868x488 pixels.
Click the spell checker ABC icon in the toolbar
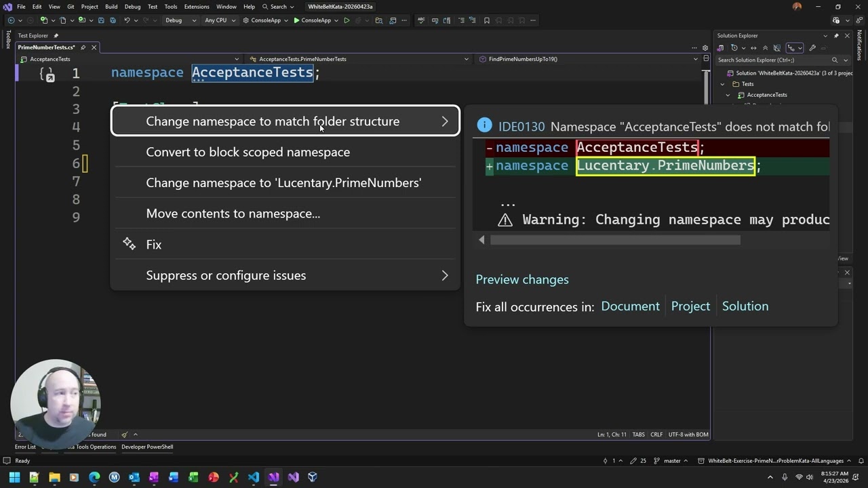421,20
